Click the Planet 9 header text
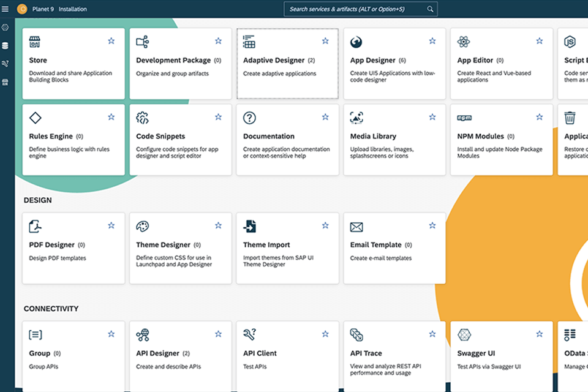 43,9
